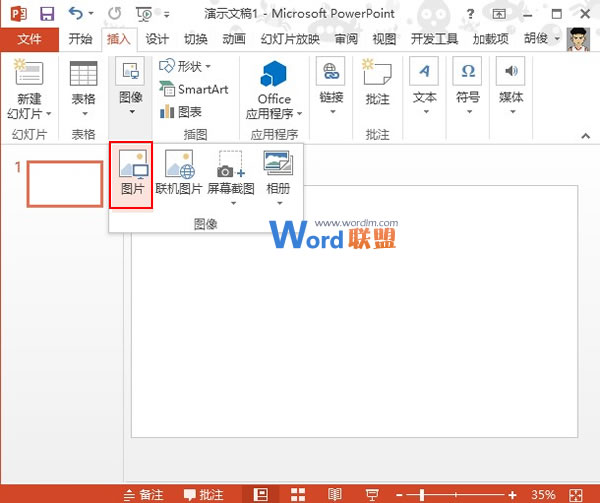This screenshot has height=503, width=600.
Task: Click the Images group icon
Action: tap(130, 71)
